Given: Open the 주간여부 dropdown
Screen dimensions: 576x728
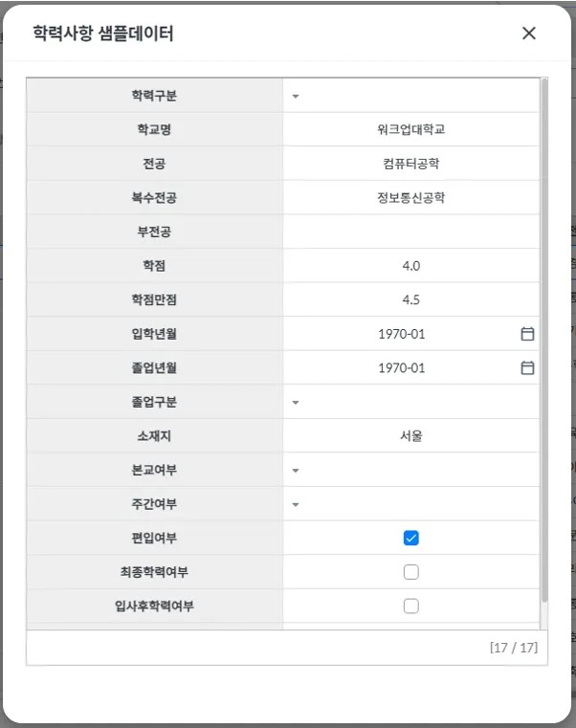Looking at the screenshot, I should pos(296,504).
